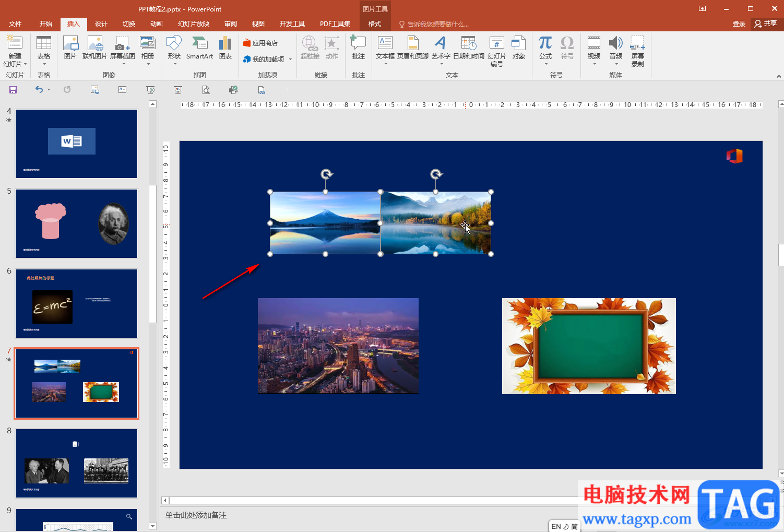Switch to the 设计 Design tab
The height and width of the screenshot is (532, 784).
pos(101,24)
